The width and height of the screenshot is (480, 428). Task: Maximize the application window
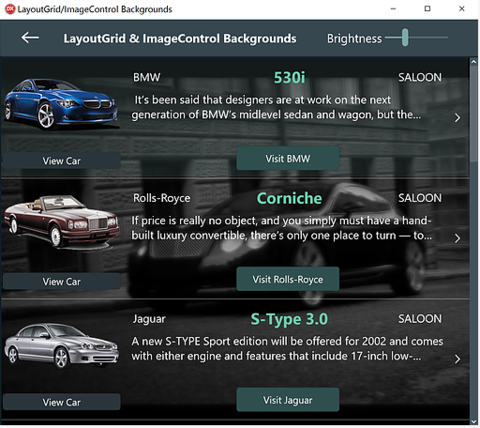coord(427,9)
